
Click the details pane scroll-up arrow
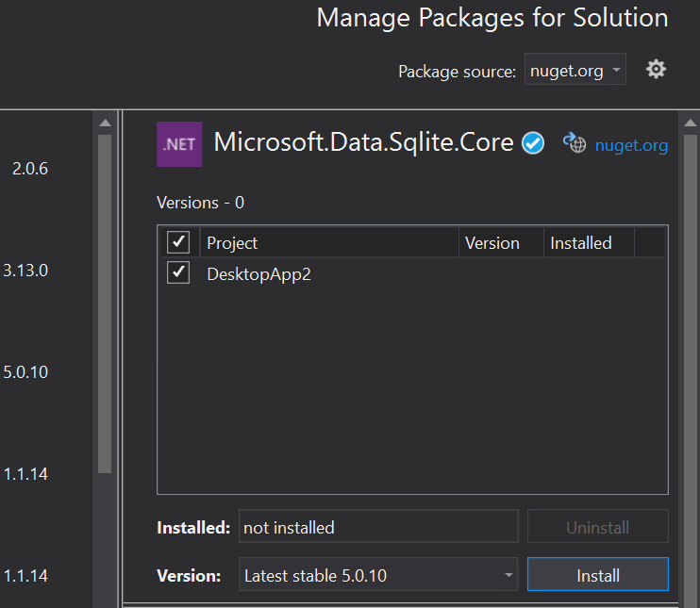point(691,123)
